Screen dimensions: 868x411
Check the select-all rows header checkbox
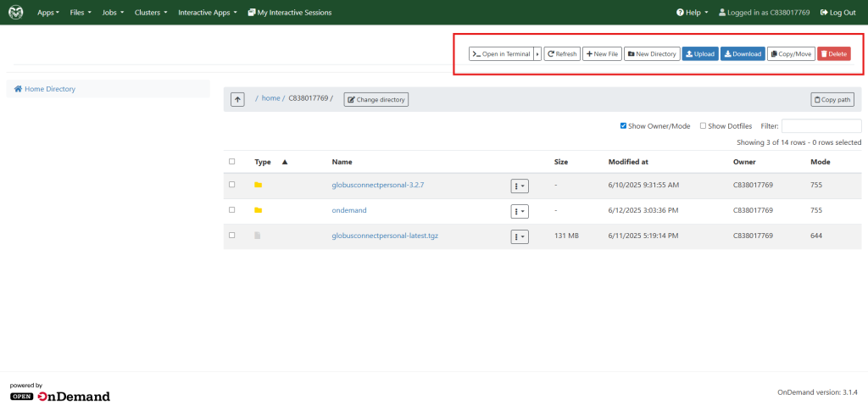[x=231, y=161]
